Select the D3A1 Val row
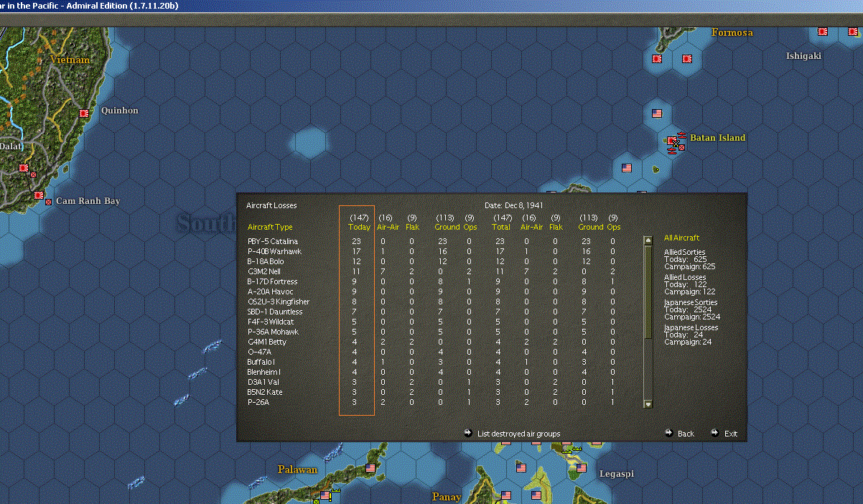The height and width of the screenshot is (504, 863). coord(431,382)
